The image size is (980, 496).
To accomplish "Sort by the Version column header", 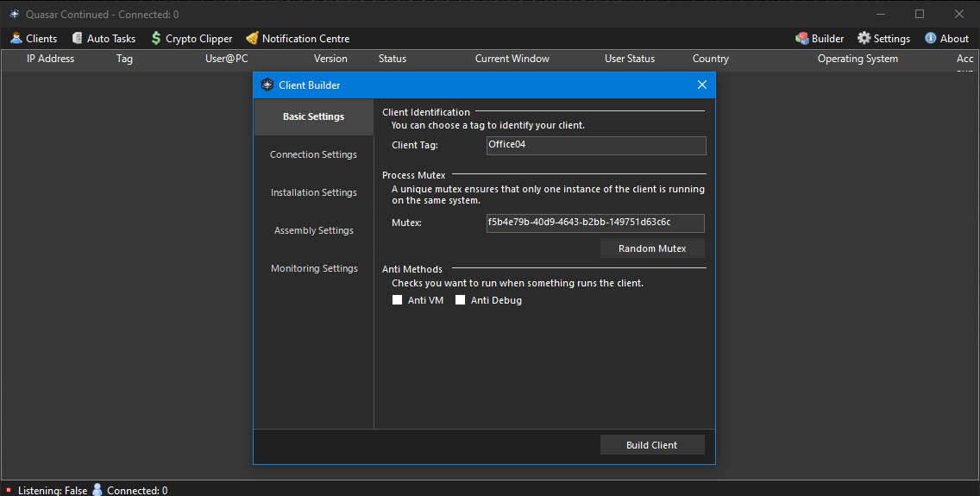I will pos(330,59).
